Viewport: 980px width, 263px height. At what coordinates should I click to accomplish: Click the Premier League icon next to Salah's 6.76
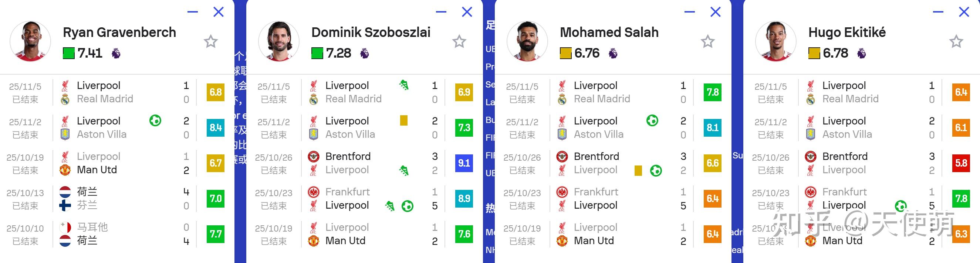coord(613,53)
